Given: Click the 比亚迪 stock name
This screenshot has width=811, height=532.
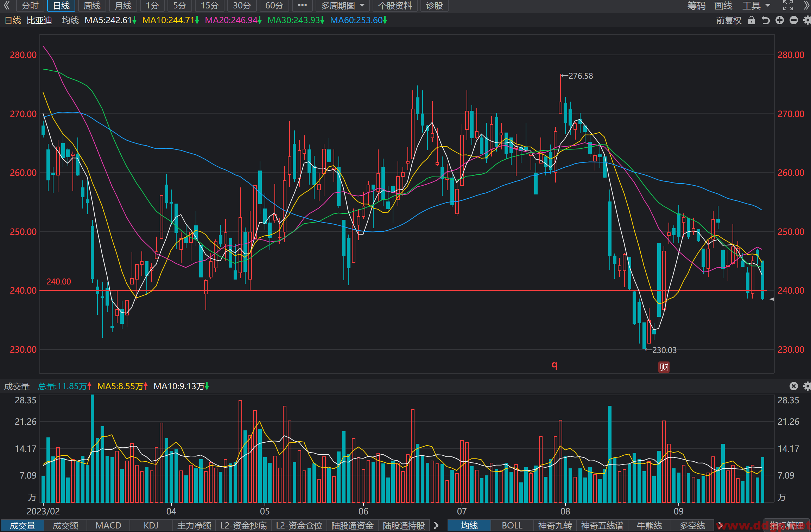Looking at the screenshot, I should pyautogui.click(x=39, y=20).
